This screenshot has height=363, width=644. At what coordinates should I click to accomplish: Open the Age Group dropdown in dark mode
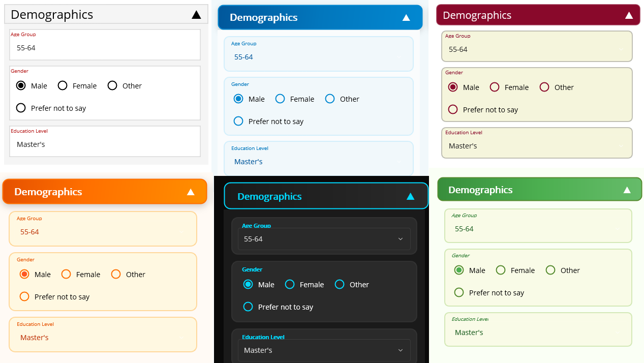324,238
